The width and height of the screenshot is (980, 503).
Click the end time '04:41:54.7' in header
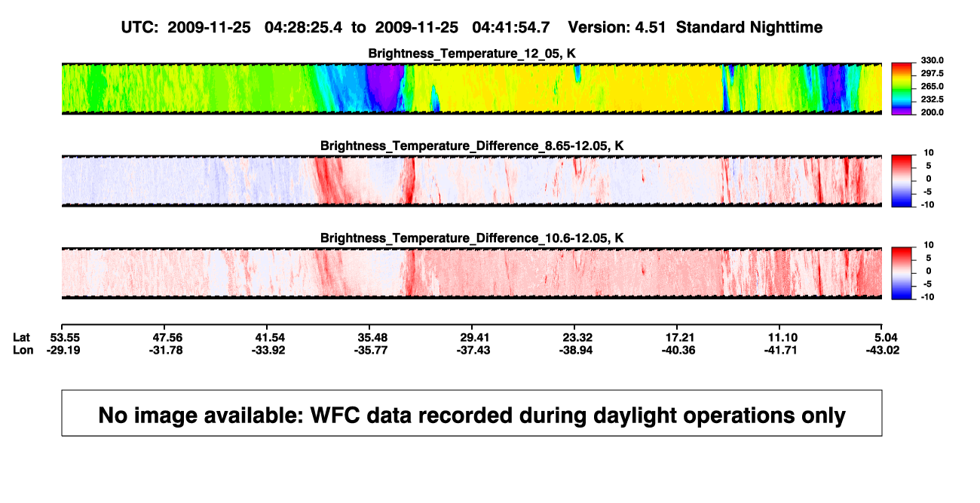[x=510, y=27]
